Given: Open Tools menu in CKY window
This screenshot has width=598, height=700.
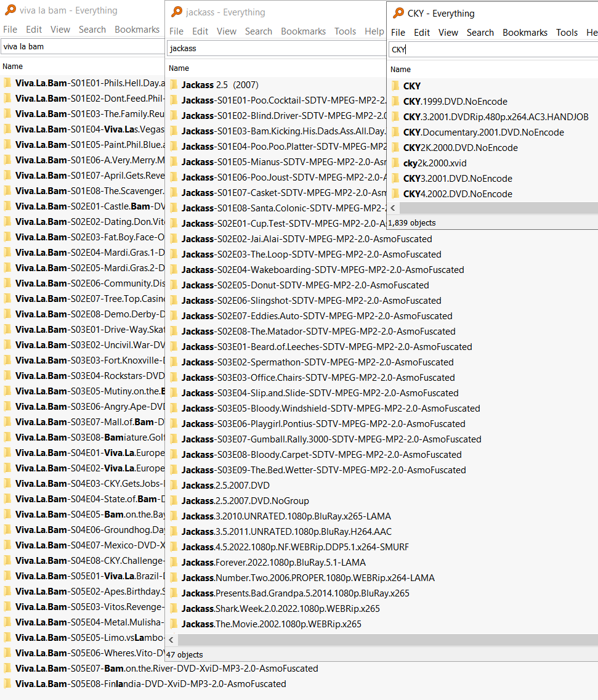Looking at the screenshot, I should [x=567, y=33].
